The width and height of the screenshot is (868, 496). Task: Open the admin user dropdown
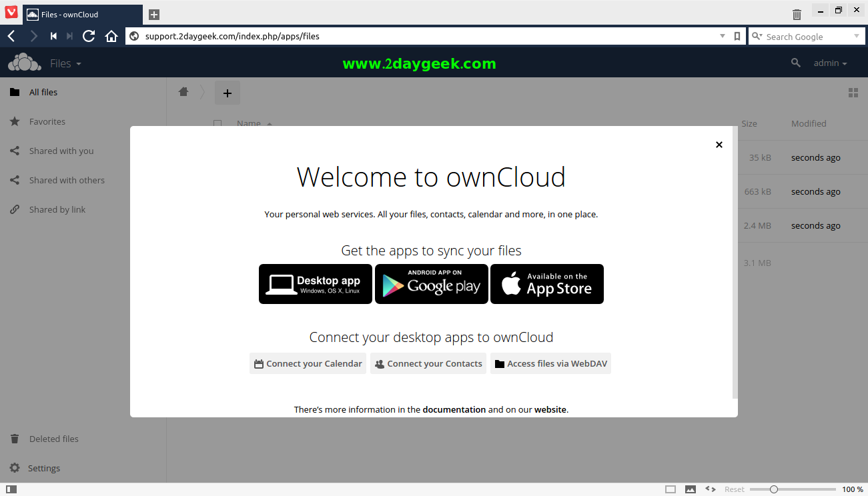(x=830, y=63)
